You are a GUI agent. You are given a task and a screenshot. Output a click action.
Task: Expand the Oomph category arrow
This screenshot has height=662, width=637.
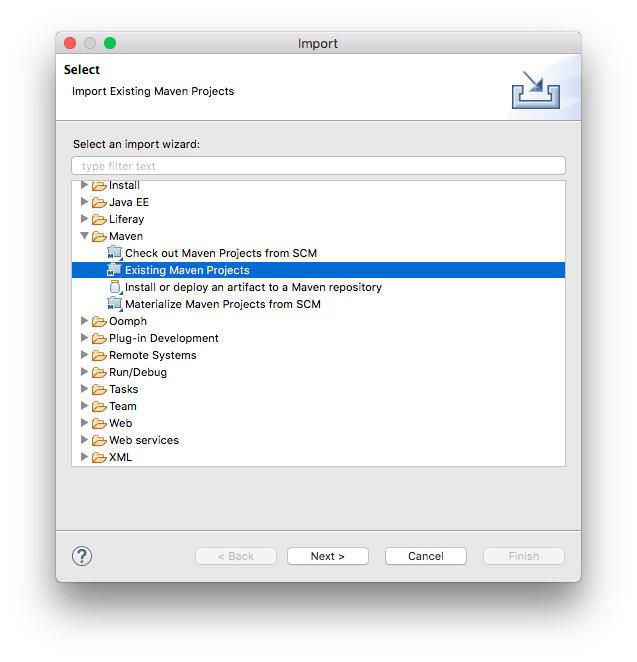(84, 321)
